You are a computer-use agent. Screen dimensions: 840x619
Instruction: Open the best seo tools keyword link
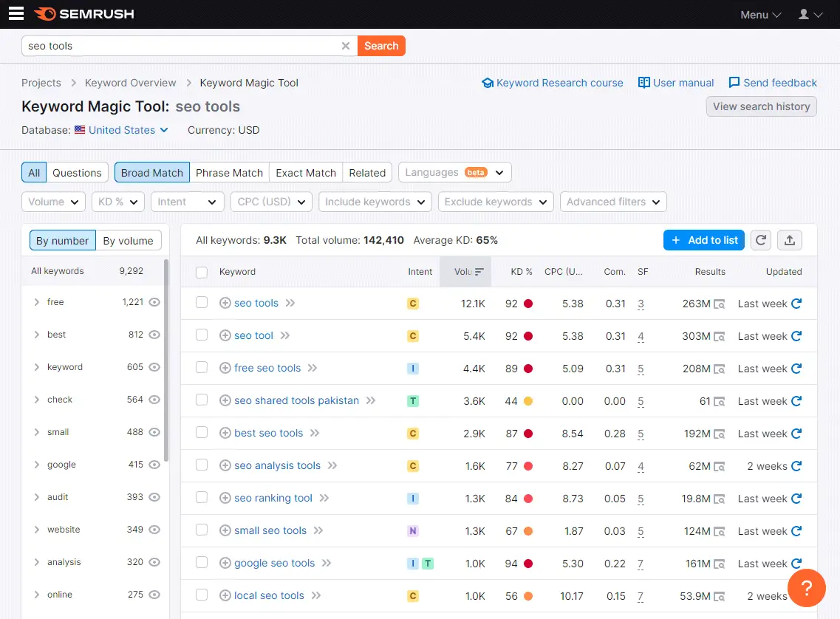tap(268, 433)
